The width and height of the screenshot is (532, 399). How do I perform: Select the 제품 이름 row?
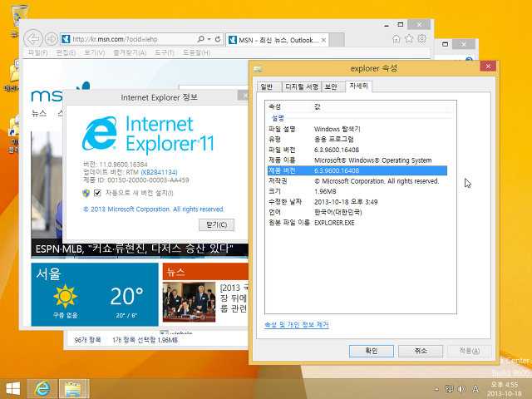click(357, 160)
